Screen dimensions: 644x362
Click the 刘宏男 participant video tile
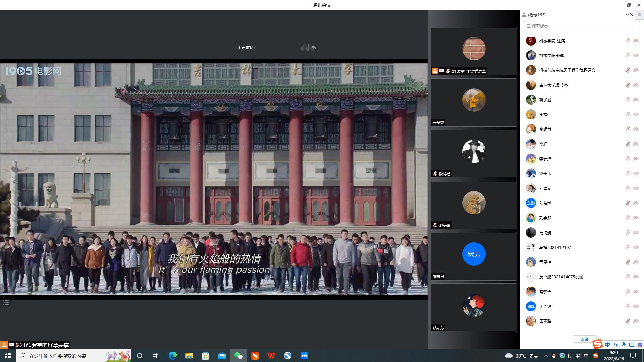point(474,256)
